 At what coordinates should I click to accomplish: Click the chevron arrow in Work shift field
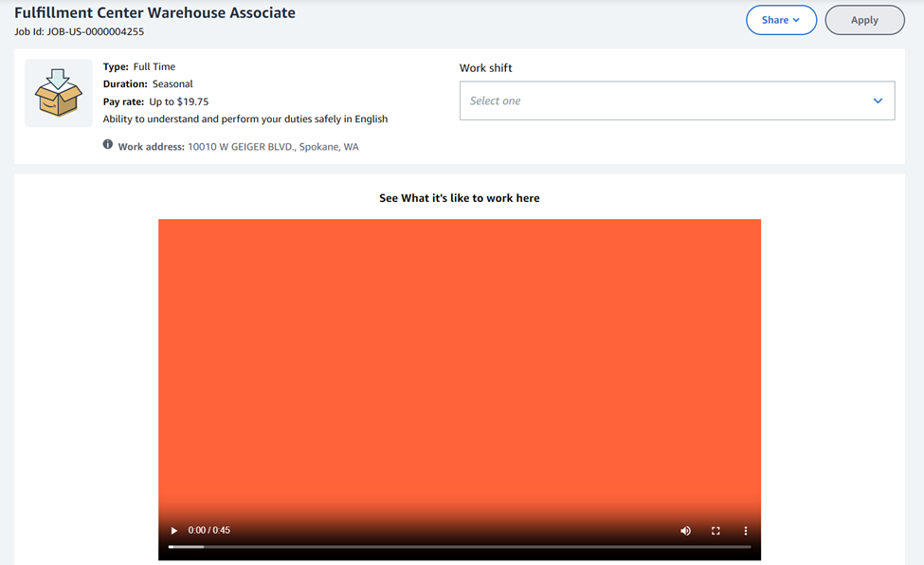(878, 101)
